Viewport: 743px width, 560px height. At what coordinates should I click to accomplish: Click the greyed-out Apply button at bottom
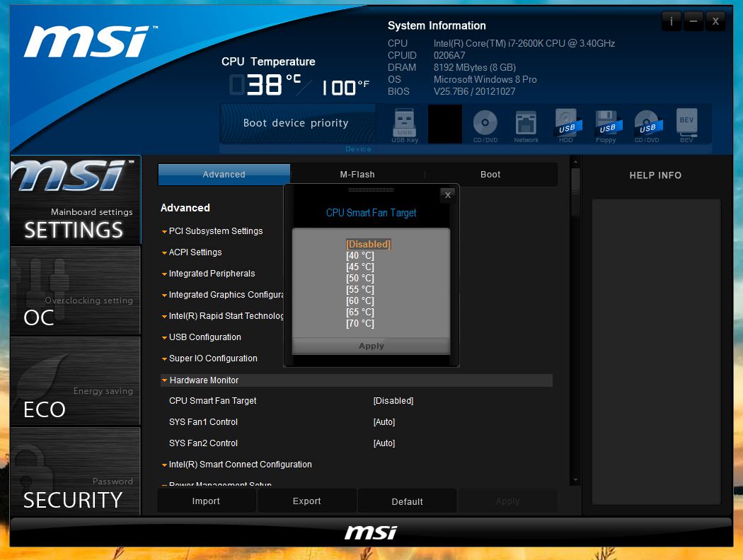507,501
